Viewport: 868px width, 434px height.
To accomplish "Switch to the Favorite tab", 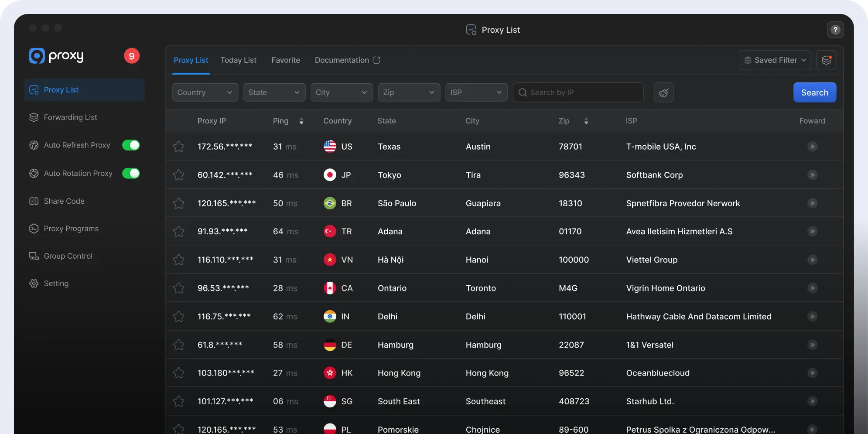I will click(286, 60).
